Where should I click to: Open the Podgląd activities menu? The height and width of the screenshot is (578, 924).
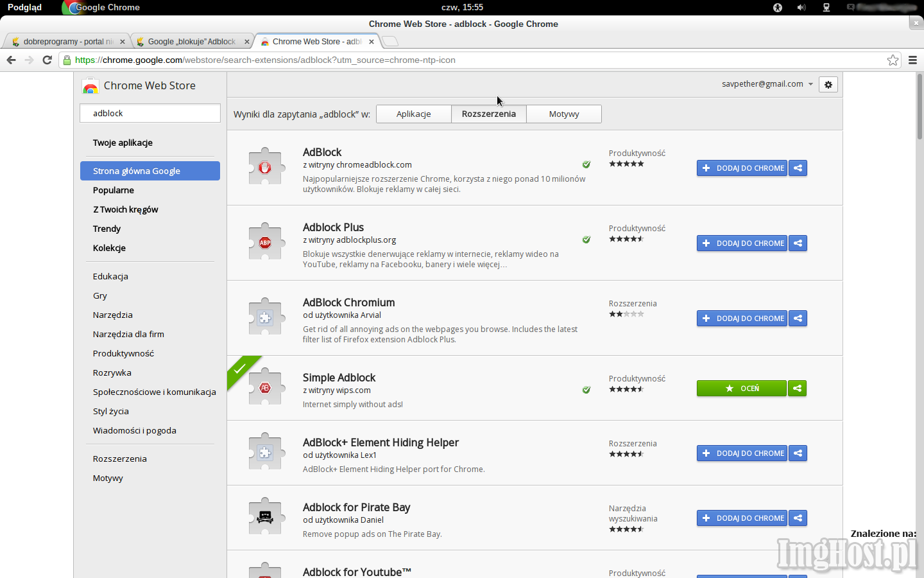tap(24, 8)
